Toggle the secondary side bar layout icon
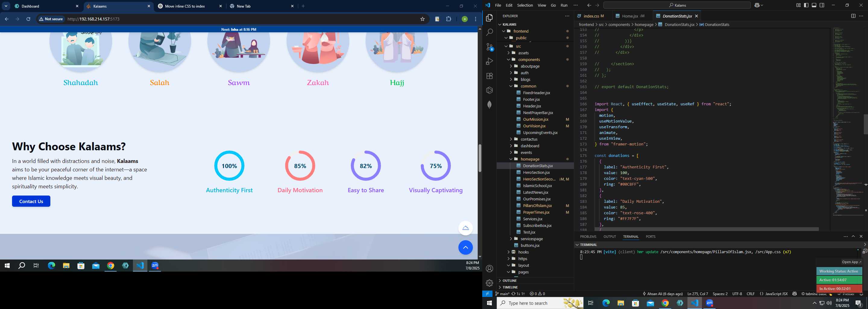The image size is (868, 309). click(822, 5)
